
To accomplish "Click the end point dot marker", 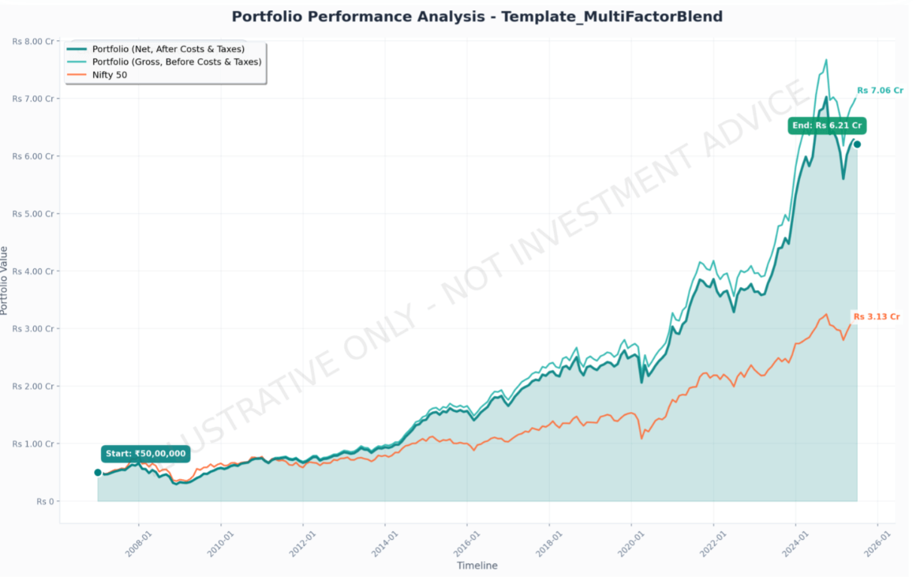I will tap(857, 144).
